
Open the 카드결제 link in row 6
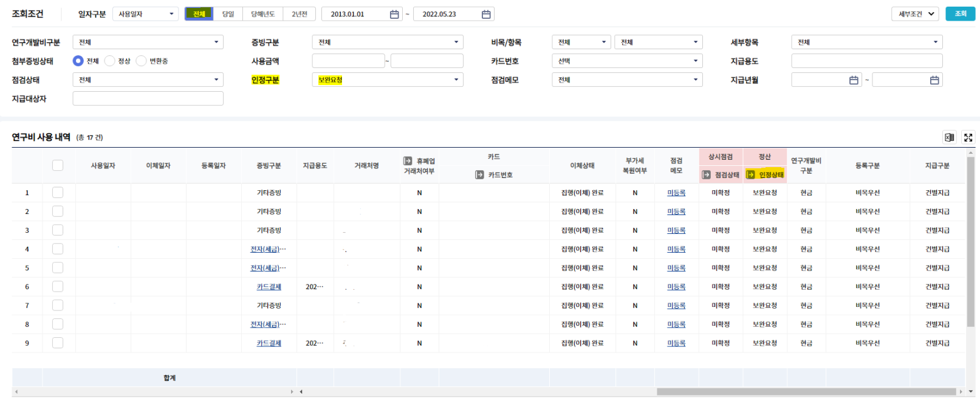[x=269, y=287]
